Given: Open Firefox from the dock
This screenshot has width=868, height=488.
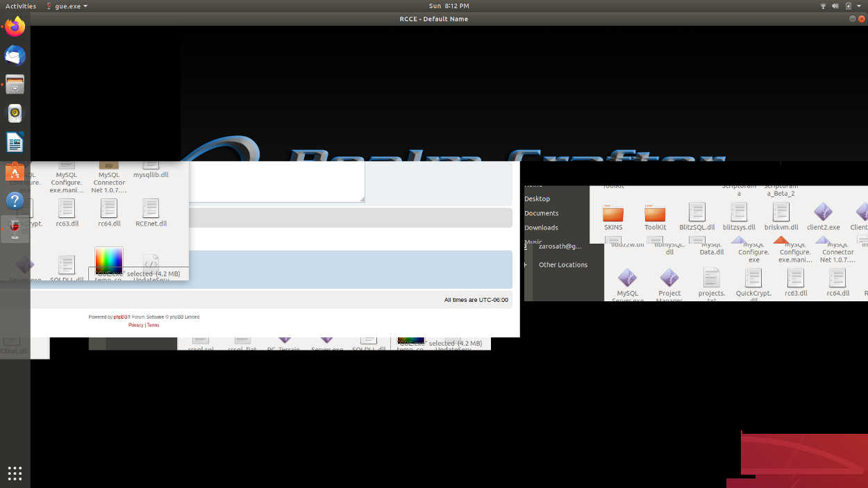Looking at the screenshot, I should pyautogui.click(x=15, y=26).
